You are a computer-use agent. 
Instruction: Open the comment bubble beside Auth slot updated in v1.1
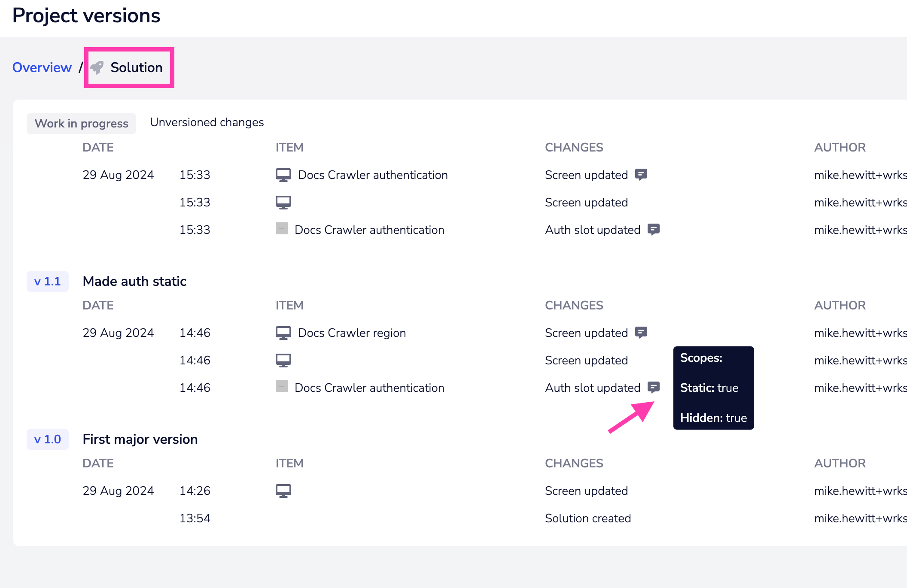pos(654,387)
